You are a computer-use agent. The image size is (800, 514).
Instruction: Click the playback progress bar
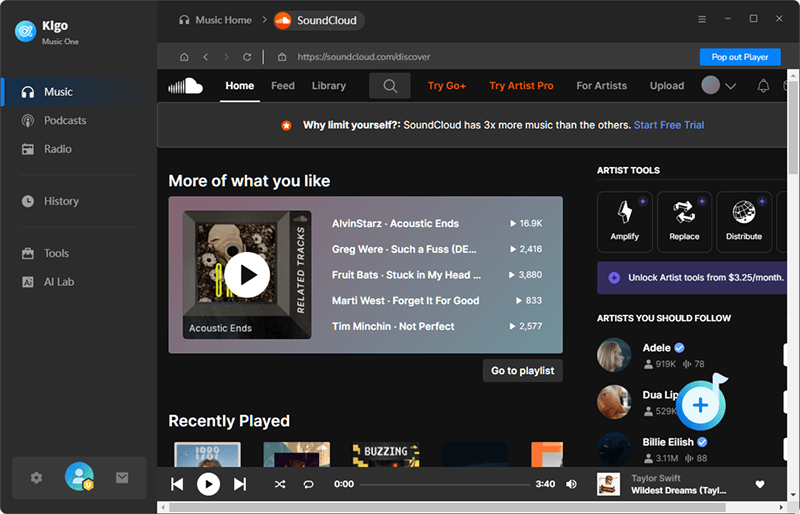click(x=444, y=484)
